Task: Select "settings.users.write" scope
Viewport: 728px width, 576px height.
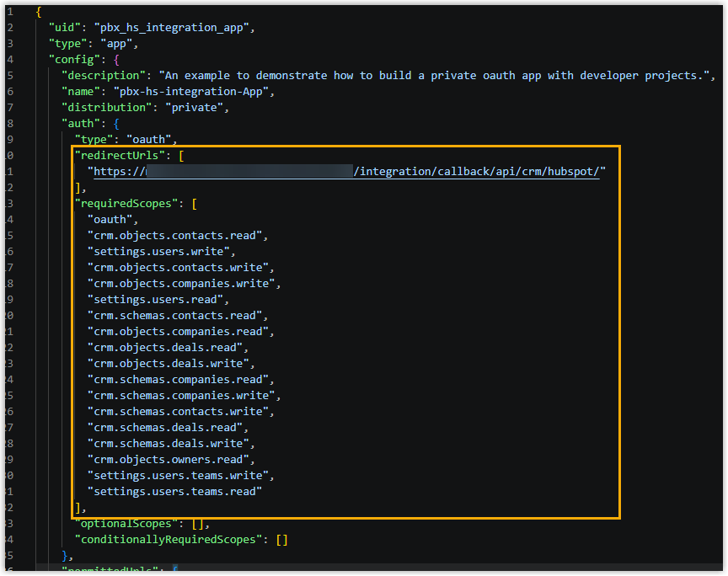Action: coord(158,252)
